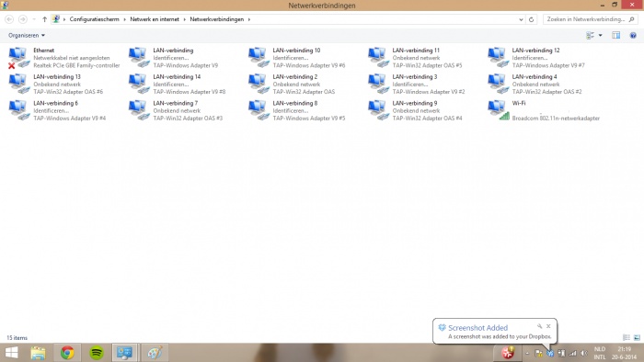Image resolution: width=644 pixels, height=362 pixels.
Task: Click the change view icon
Action: click(591, 36)
